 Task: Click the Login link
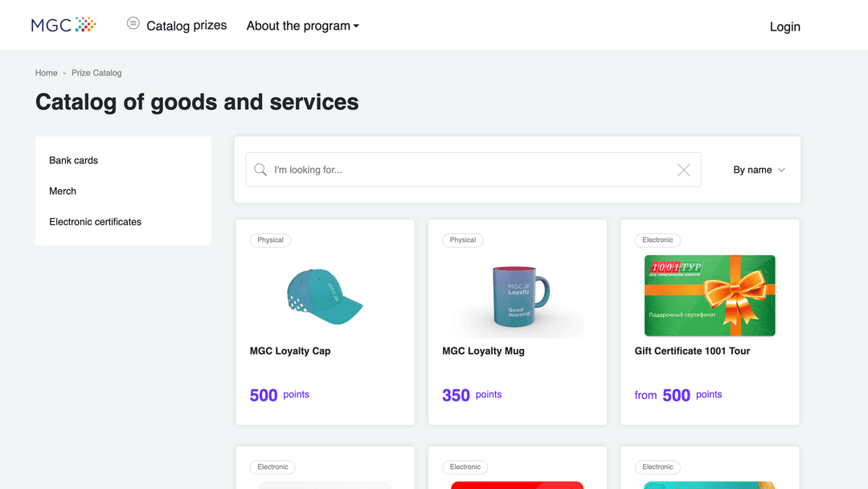point(784,27)
